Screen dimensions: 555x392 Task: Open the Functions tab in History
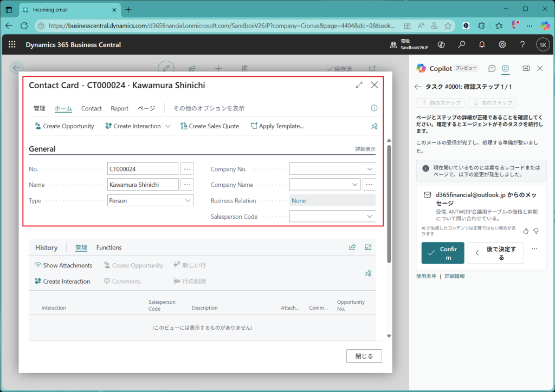[x=109, y=248]
